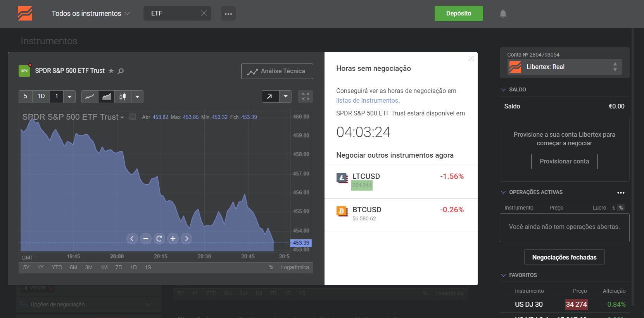The image size is (644, 318).
Task: Open notifications bell
Action: pos(503,14)
